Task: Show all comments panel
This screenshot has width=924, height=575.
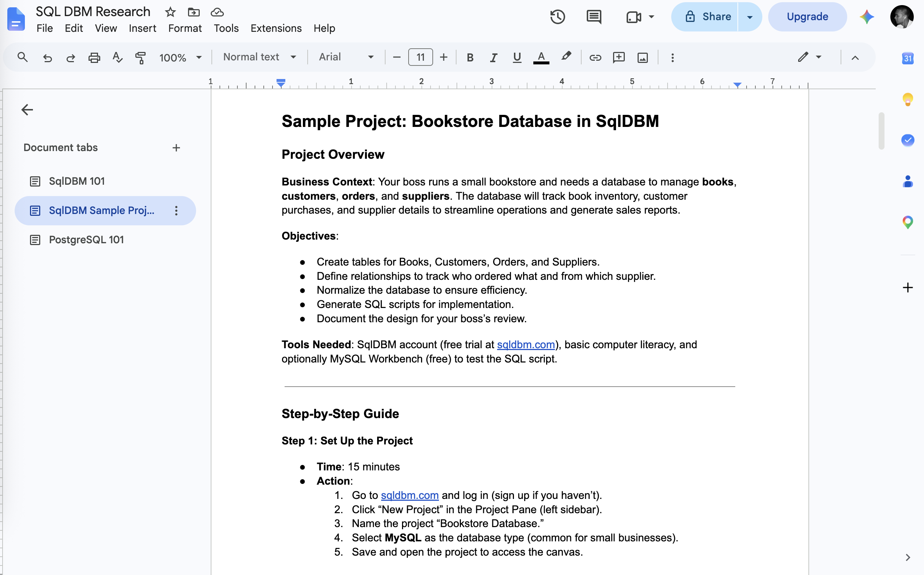Action: [x=594, y=17]
